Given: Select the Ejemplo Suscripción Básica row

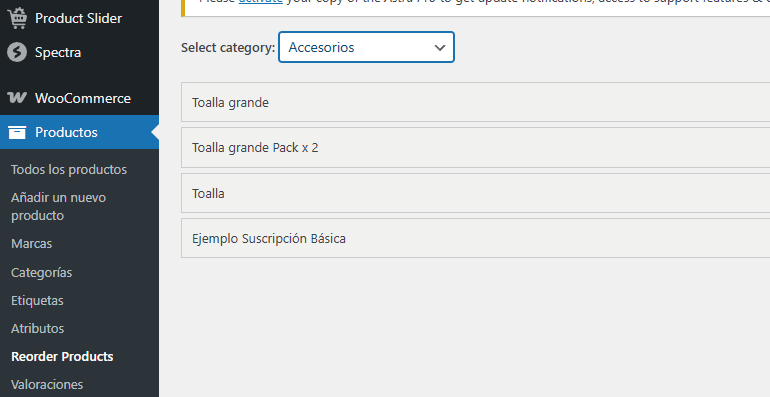Looking at the screenshot, I should (475, 238).
